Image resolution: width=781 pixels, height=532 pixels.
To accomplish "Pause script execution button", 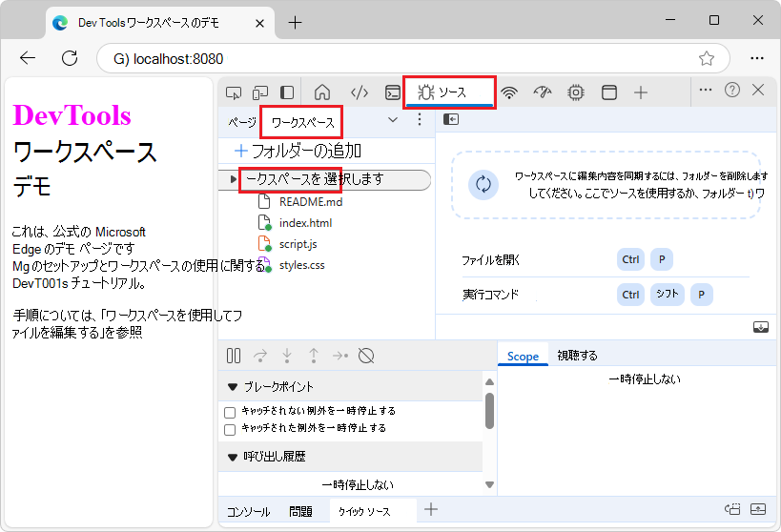I will click(x=234, y=356).
